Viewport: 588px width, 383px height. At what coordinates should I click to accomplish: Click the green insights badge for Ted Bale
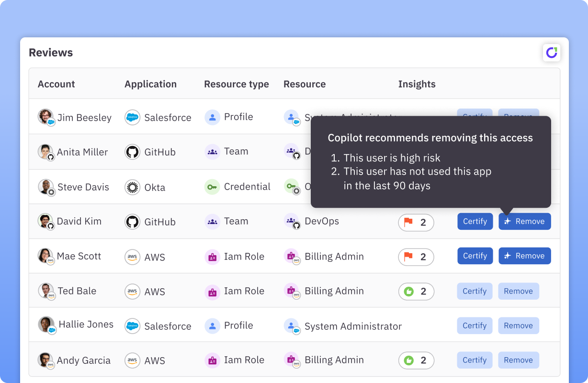click(x=416, y=292)
